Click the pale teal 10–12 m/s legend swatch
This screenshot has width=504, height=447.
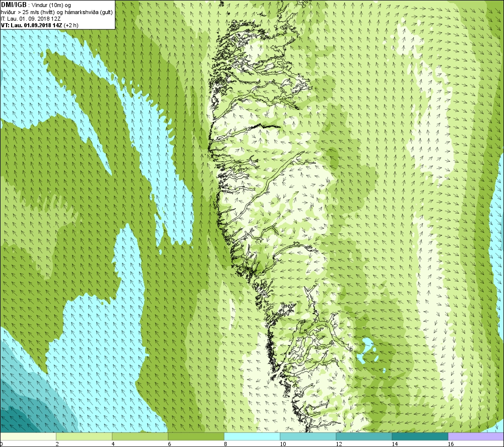point(308,436)
